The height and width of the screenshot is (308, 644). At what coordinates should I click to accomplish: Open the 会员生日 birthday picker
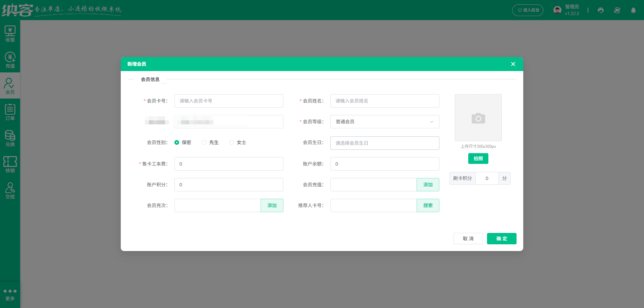[x=384, y=143]
